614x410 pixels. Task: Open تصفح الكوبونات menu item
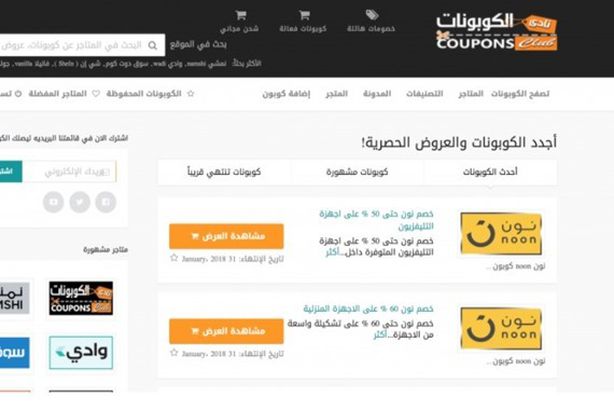(520, 94)
